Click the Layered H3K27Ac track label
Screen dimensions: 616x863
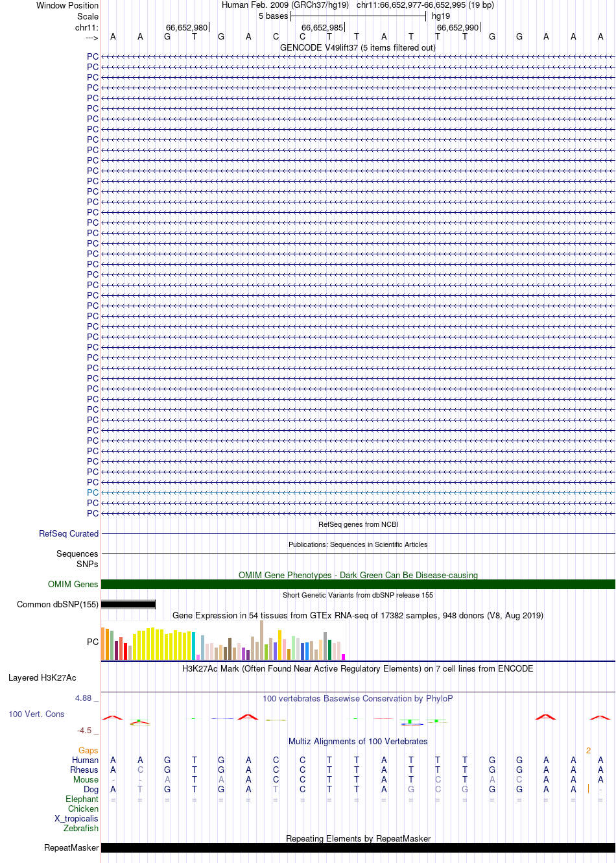pos(42,677)
